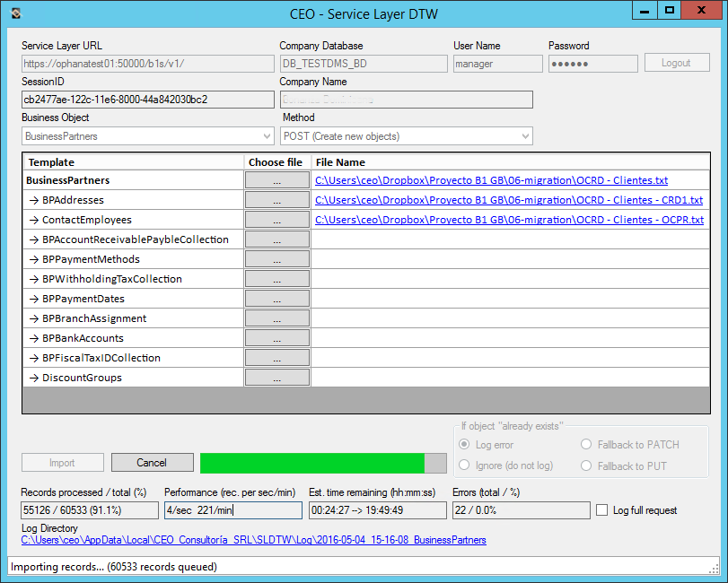Open the OCRD - Clientes.txt file link
The image size is (728, 583).
coord(491,180)
